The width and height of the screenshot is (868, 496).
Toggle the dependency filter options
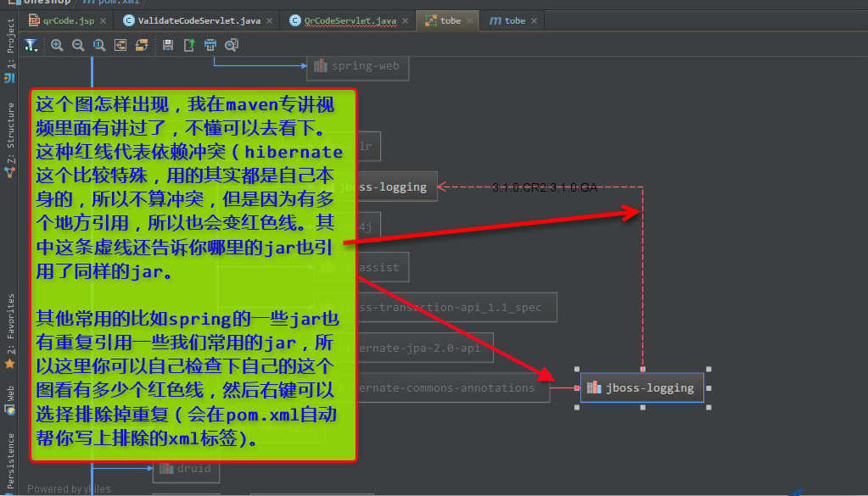click(28, 45)
